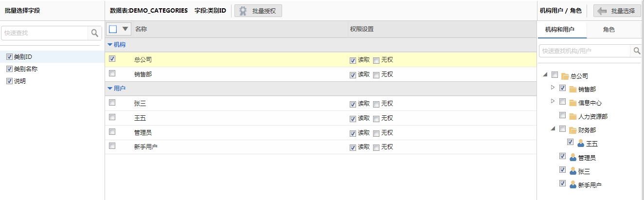
Task: Check the 无权 box for 总公司 row
Action: click(x=376, y=61)
